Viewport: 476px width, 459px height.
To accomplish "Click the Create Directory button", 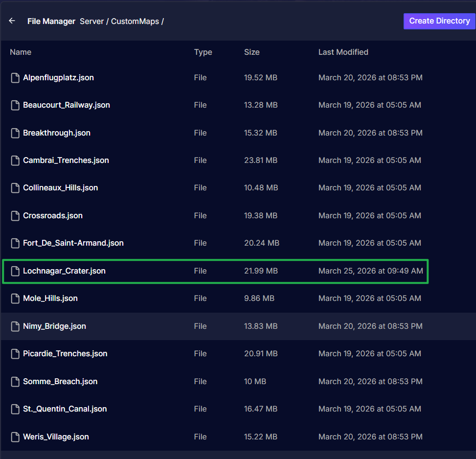I will (x=439, y=21).
